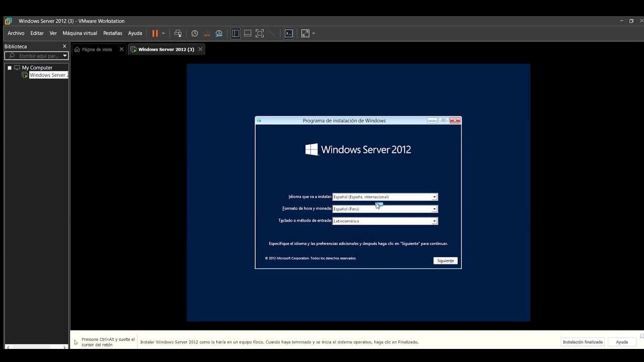644x362 pixels.
Task: Open the Pestañas menu
Action: 113,33
